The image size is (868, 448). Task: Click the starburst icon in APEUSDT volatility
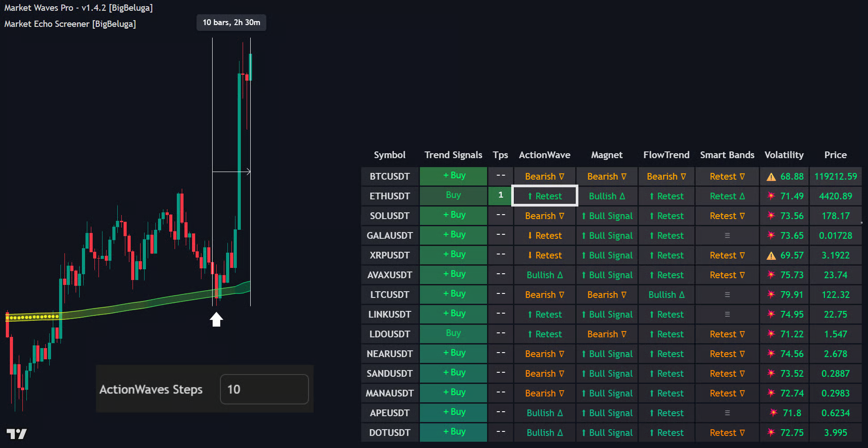(x=773, y=413)
